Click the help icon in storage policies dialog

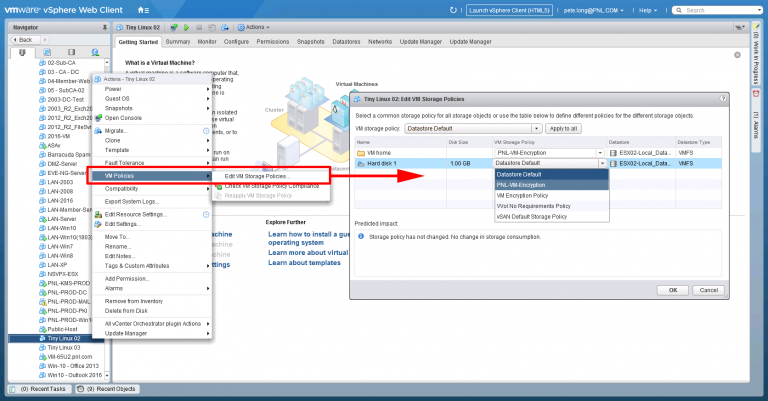click(723, 99)
